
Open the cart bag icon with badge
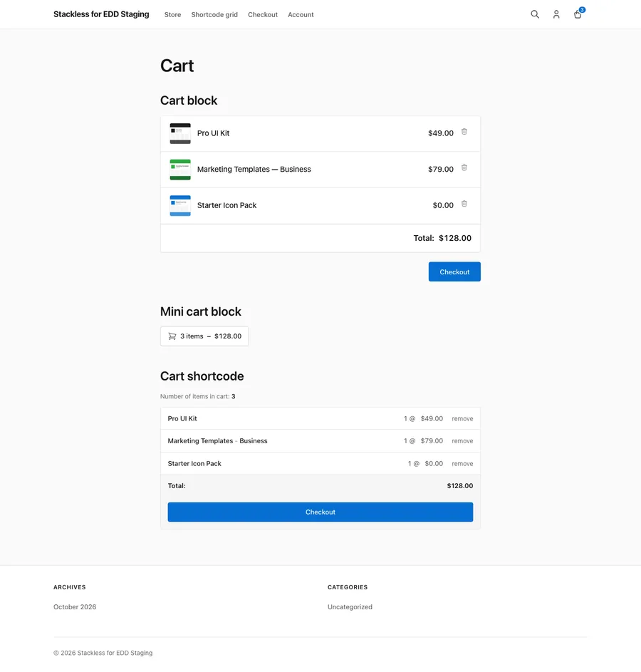click(578, 14)
